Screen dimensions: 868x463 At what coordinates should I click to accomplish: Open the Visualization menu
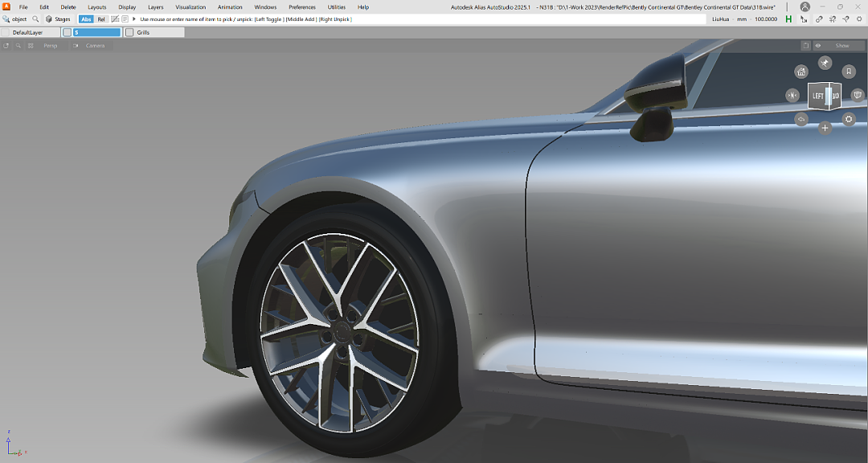click(x=190, y=6)
